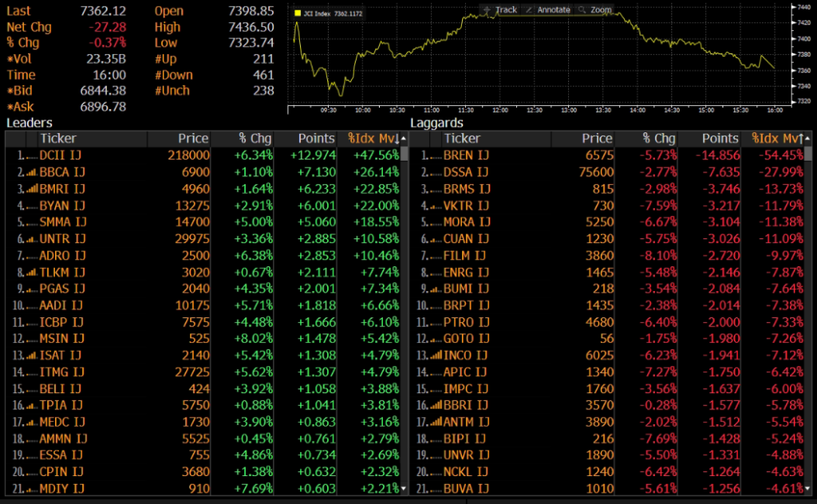Open the DCII IJ ticker row
Viewport: 817px width, 504px height.
(62, 156)
